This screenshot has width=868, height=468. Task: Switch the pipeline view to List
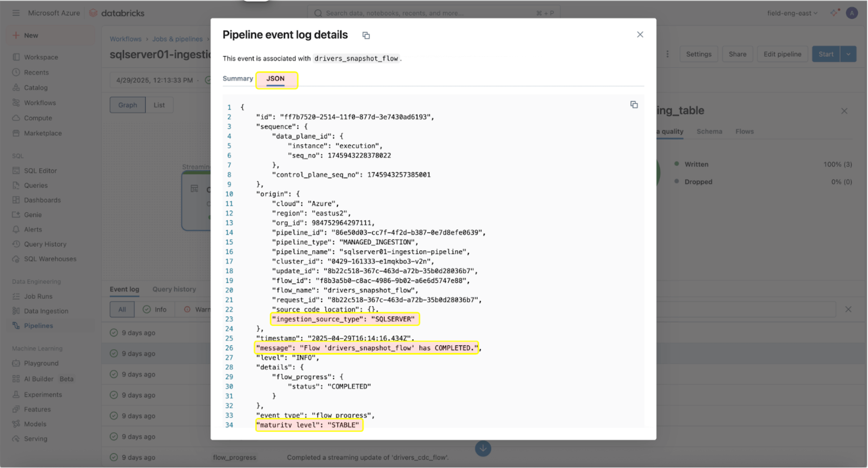[x=159, y=105]
